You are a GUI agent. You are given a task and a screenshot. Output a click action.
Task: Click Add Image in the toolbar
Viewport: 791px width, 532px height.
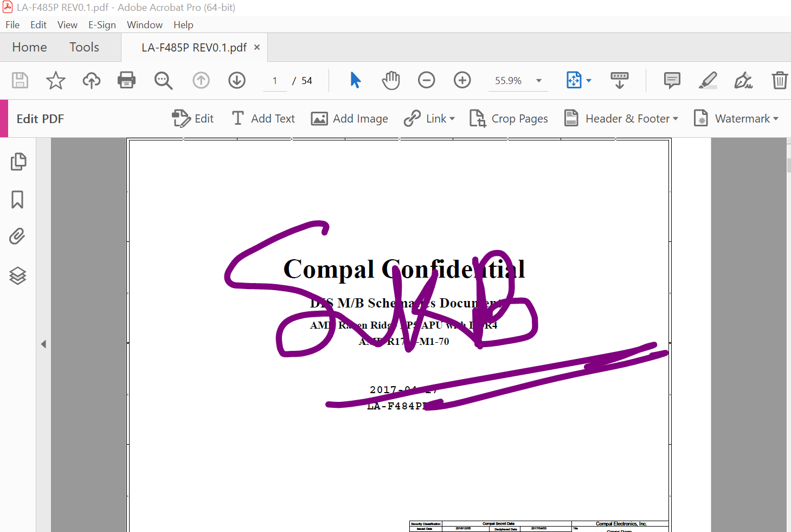click(x=349, y=118)
